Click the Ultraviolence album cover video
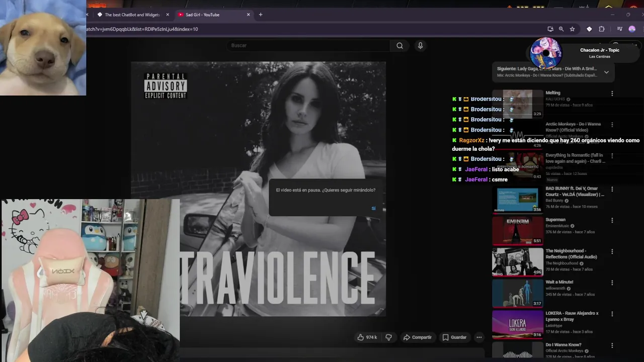 (258, 189)
